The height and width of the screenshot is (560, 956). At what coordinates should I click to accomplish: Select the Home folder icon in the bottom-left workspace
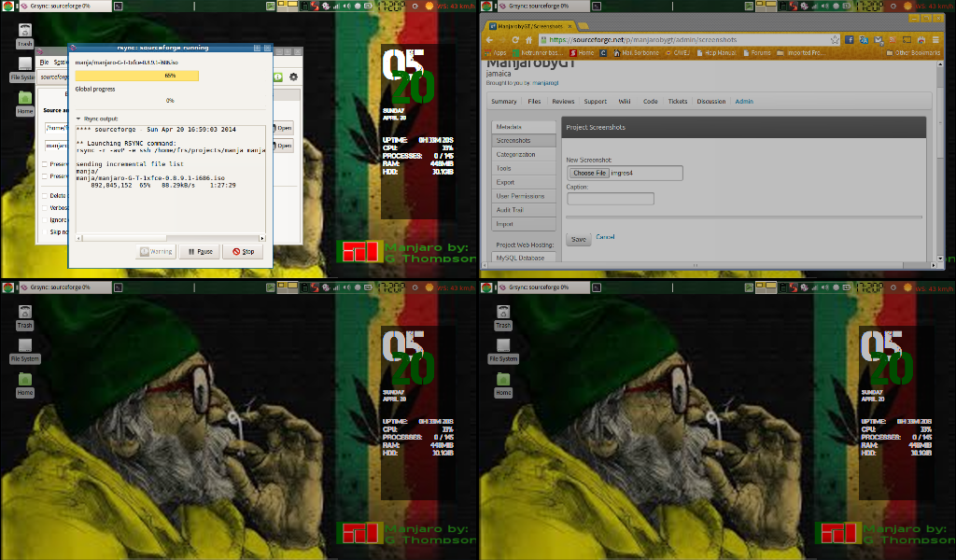[25, 385]
